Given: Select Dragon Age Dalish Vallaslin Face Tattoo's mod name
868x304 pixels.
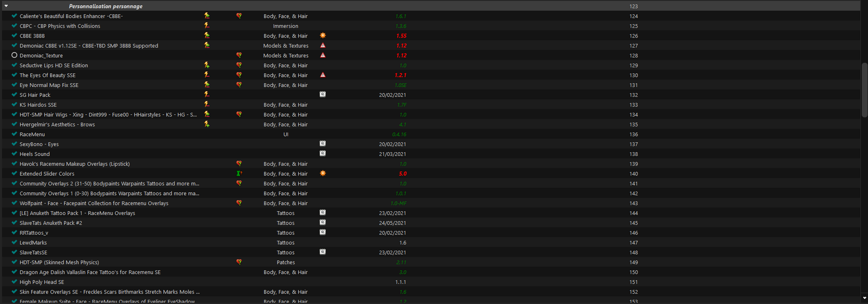Looking at the screenshot, I should tap(90, 272).
